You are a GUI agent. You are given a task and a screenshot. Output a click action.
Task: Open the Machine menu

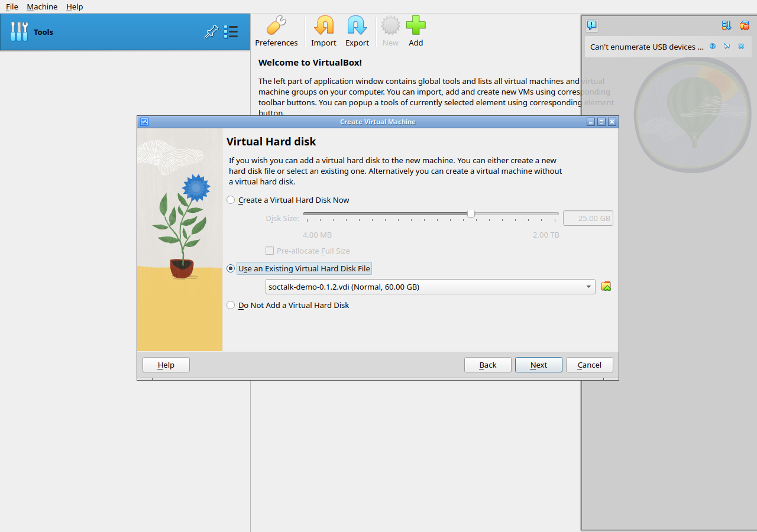42,7
